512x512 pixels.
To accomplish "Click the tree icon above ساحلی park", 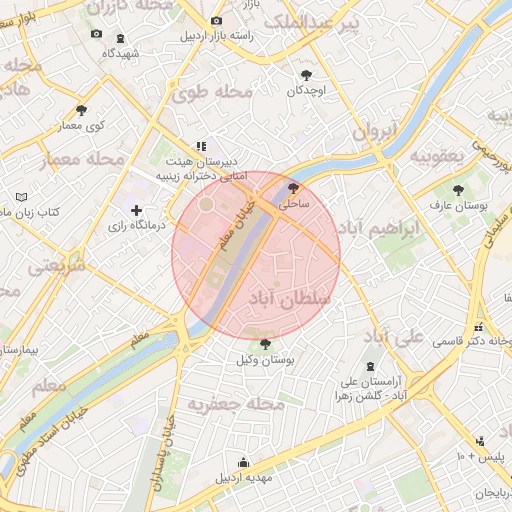I will [x=293, y=188].
